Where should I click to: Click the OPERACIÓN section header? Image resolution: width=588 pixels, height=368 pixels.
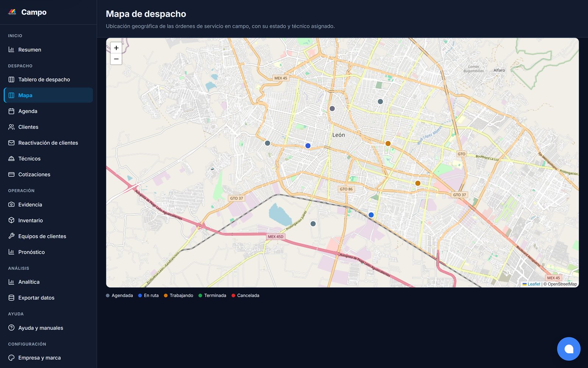pyautogui.click(x=21, y=191)
